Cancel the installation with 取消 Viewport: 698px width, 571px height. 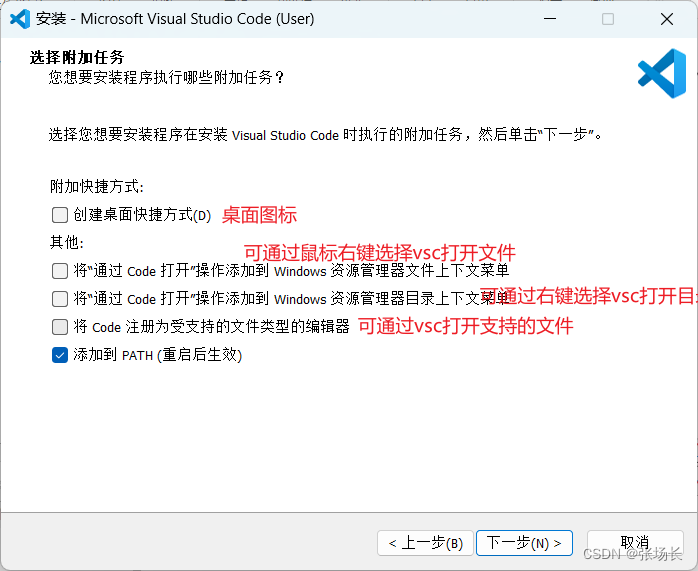coord(635,543)
